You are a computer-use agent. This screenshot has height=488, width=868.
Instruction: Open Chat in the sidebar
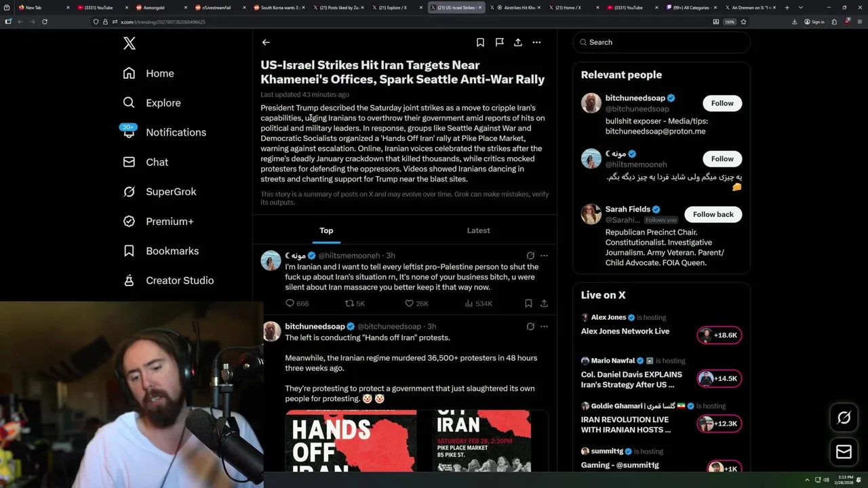pos(146,162)
